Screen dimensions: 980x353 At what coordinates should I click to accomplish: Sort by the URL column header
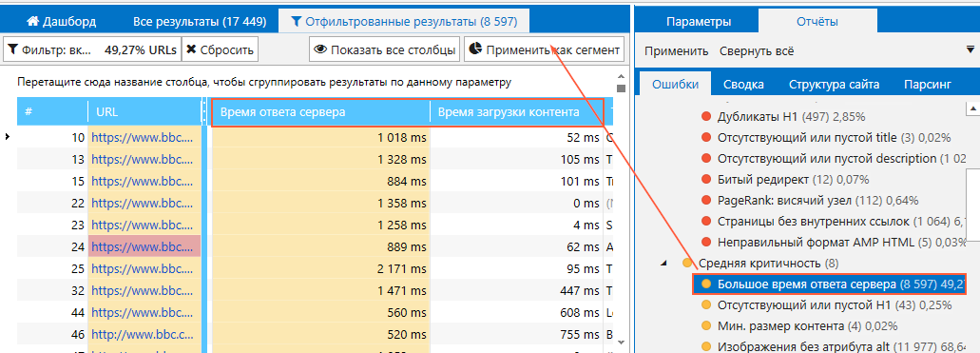pyautogui.click(x=144, y=112)
